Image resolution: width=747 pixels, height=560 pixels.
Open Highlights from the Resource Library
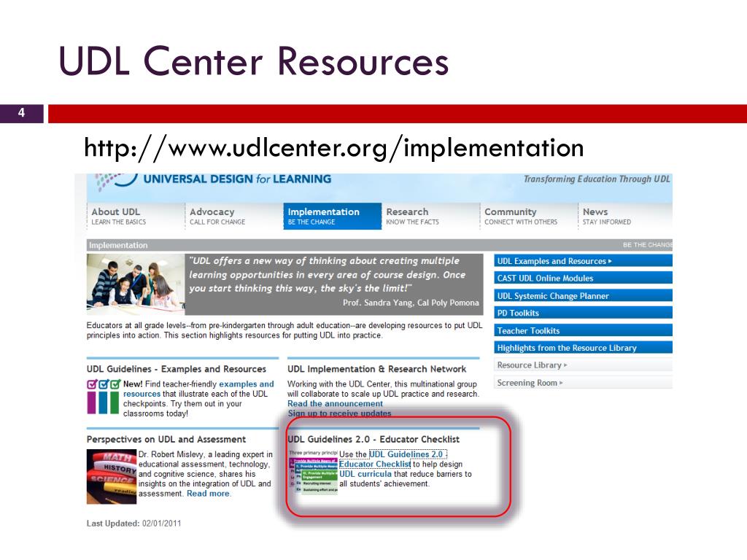coord(583,348)
